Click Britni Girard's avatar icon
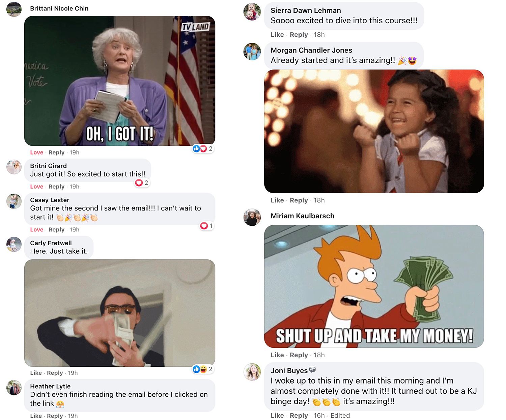The image size is (506, 420). (14, 167)
